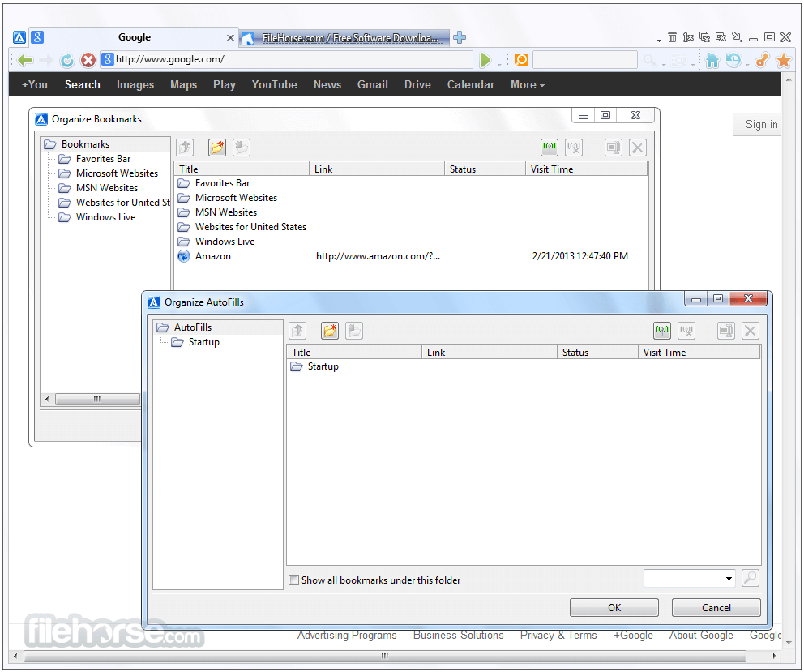Click the refresh page icon
This screenshot has width=804, height=672.
point(67,60)
